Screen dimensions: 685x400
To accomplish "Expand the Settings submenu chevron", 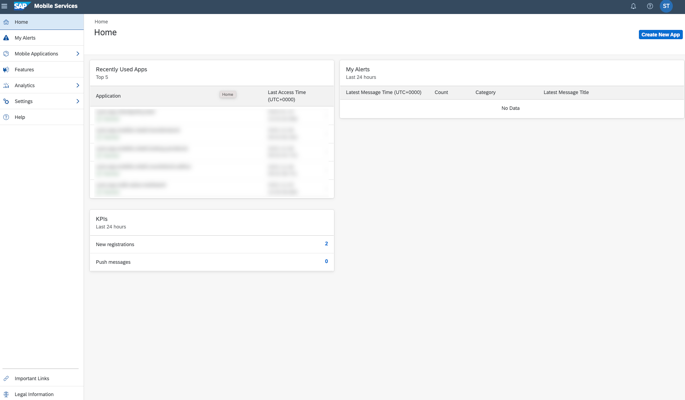I will [x=78, y=101].
